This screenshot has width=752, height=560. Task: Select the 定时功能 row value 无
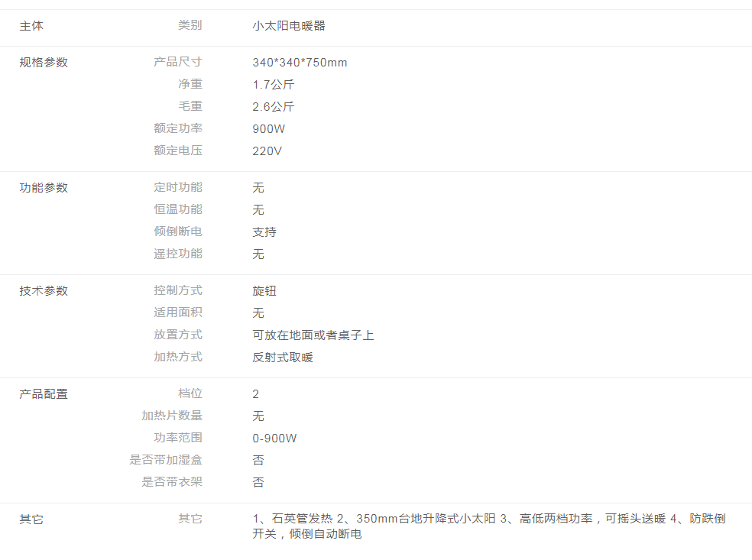coord(258,186)
